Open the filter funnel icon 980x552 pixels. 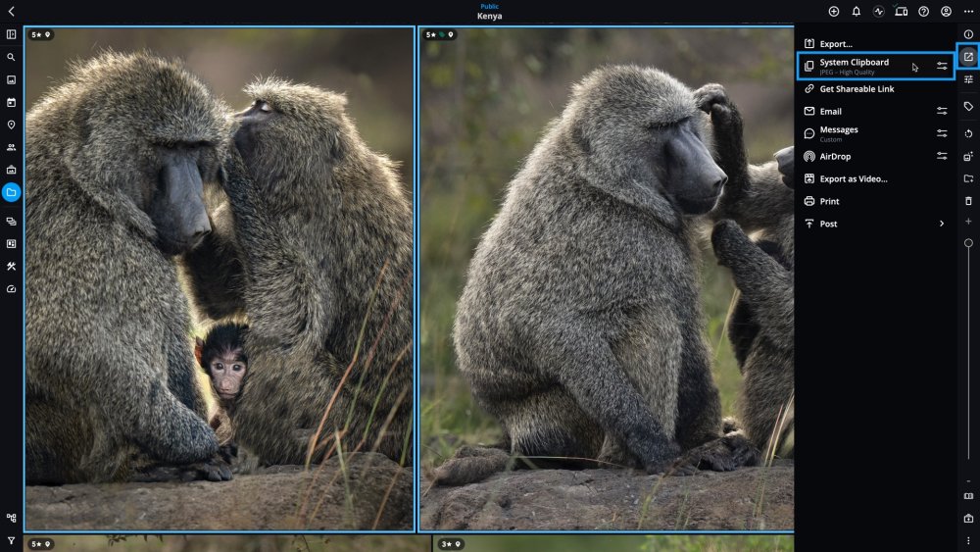[11, 541]
